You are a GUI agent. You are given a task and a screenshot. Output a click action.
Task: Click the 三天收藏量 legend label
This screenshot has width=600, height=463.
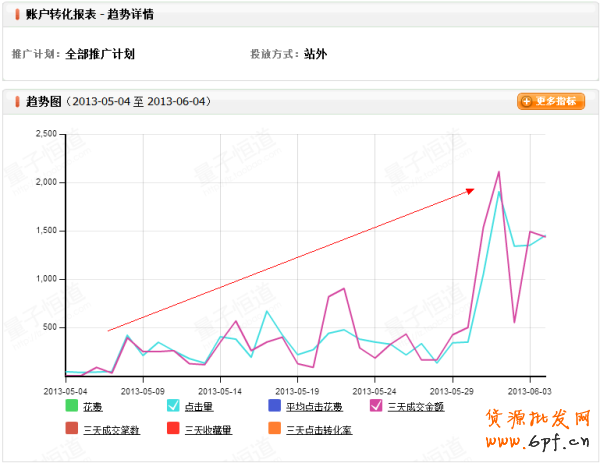pyautogui.click(x=207, y=430)
